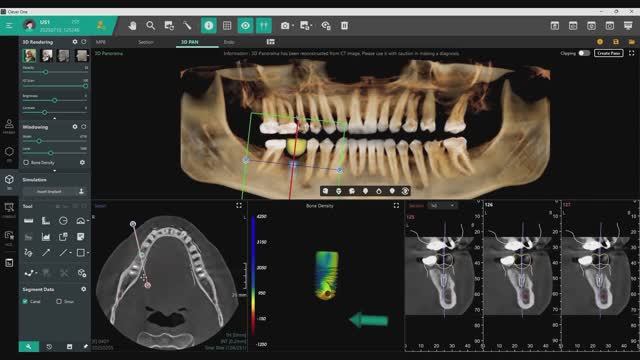Open Windowing settings gear
This screenshot has width=640, height=360.
[75, 127]
